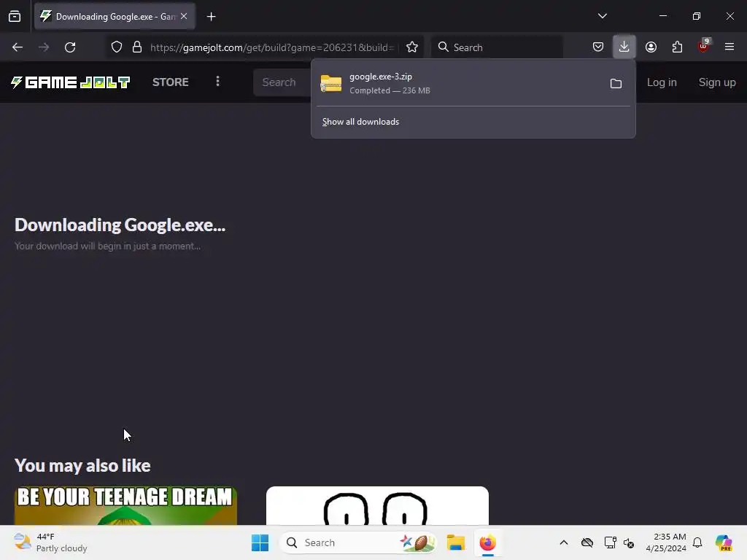747x560 pixels.
Task: View site security padlock info
Action: 137,47
